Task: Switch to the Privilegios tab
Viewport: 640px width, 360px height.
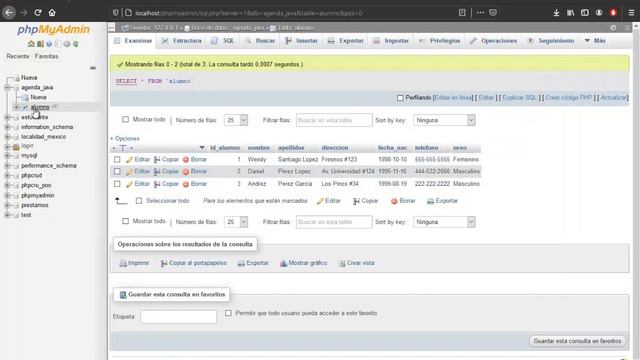Action: [x=440, y=41]
